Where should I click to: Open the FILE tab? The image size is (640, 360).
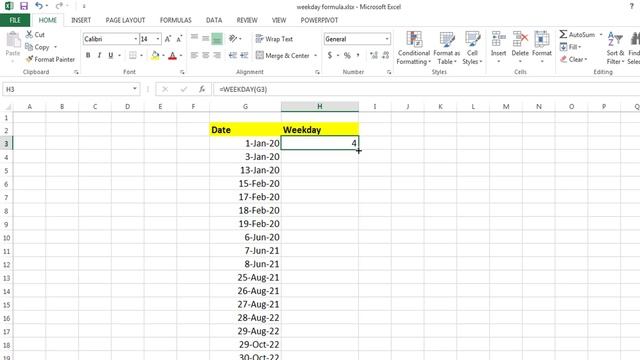15,20
